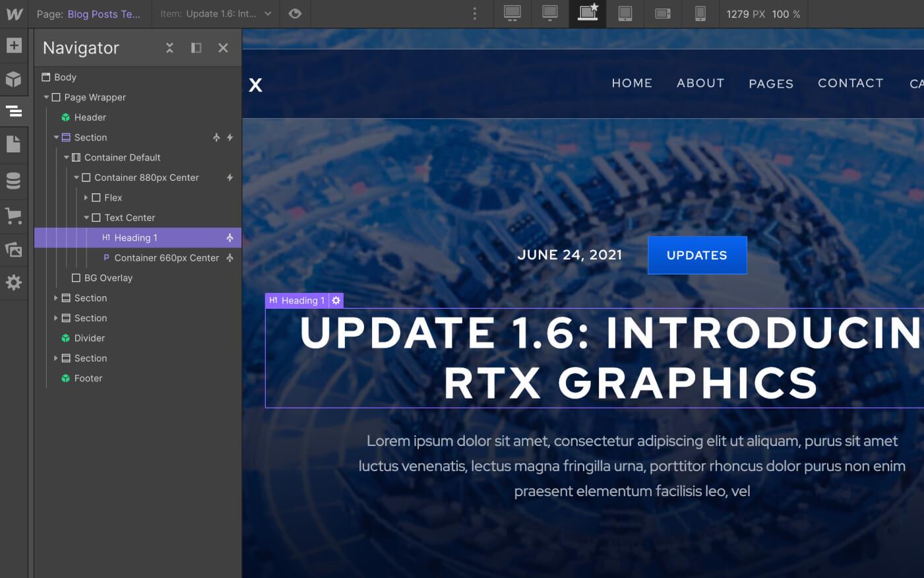Collapse the Page Wrapper tree node
The width and height of the screenshot is (924, 578).
coord(46,97)
